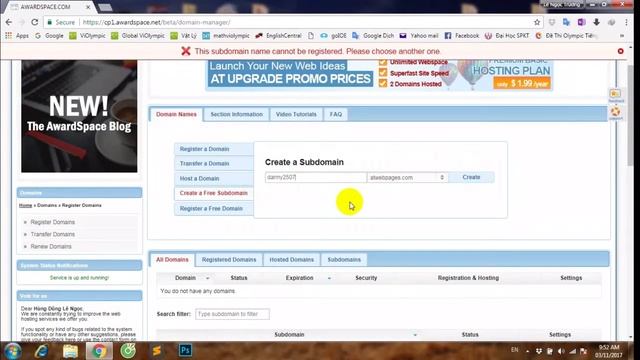Image resolution: width=640 pixels, height=360 pixels.
Task: Switch to Subdomains tab
Action: click(x=344, y=260)
